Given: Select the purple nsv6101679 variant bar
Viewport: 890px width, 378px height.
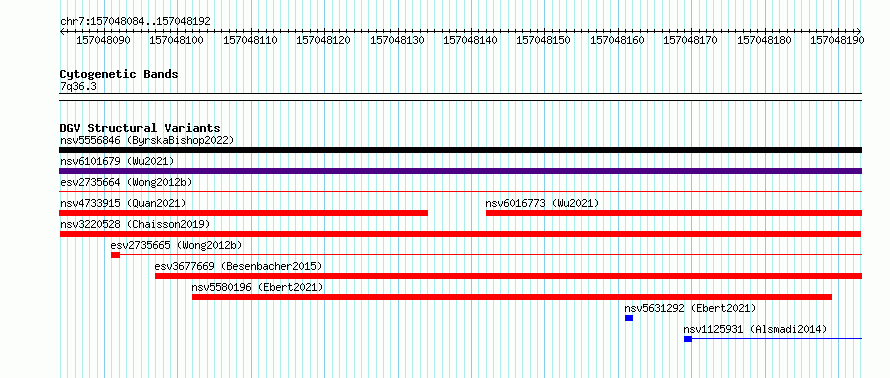Looking at the screenshot, I should click(460, 171).
